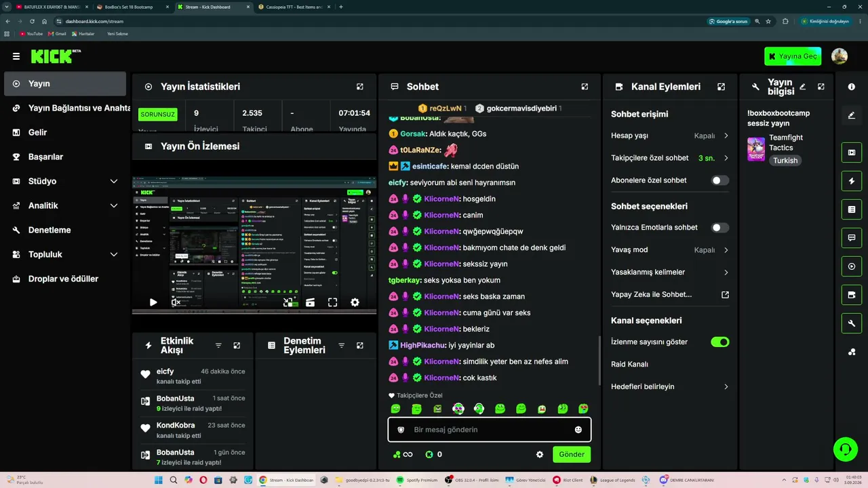Expand the Etkinlik Akışı panel
The width and height of the screenshot is (868, 488).
coord(237,346)
